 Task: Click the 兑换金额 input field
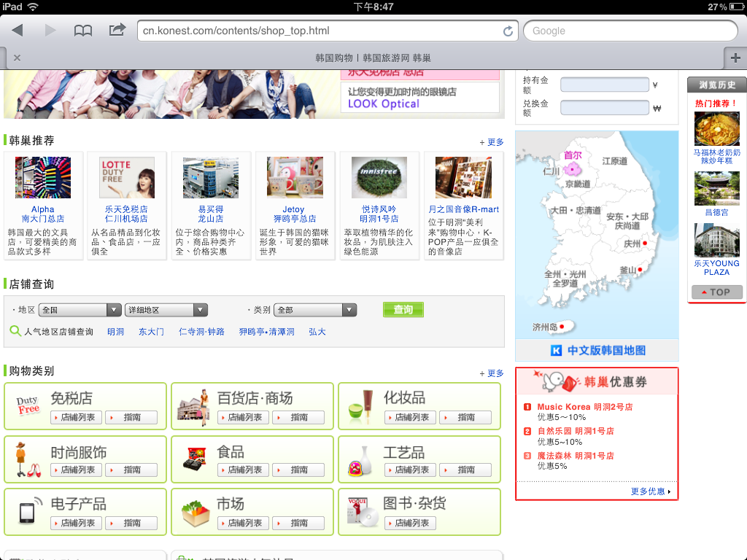point(605,108)
